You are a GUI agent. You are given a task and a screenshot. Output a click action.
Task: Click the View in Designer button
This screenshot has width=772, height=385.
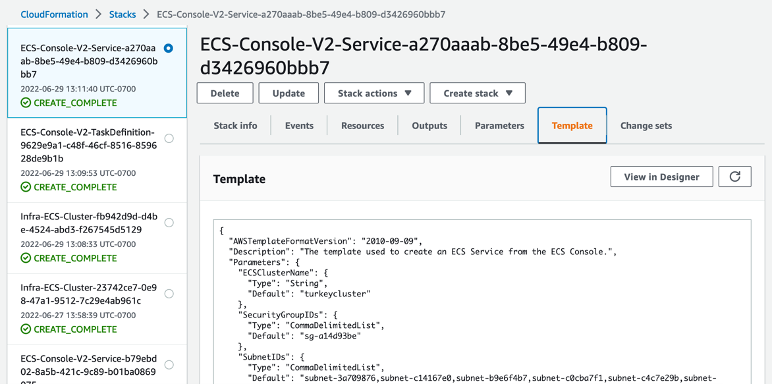pyautogui.click(x=661, y=177)
